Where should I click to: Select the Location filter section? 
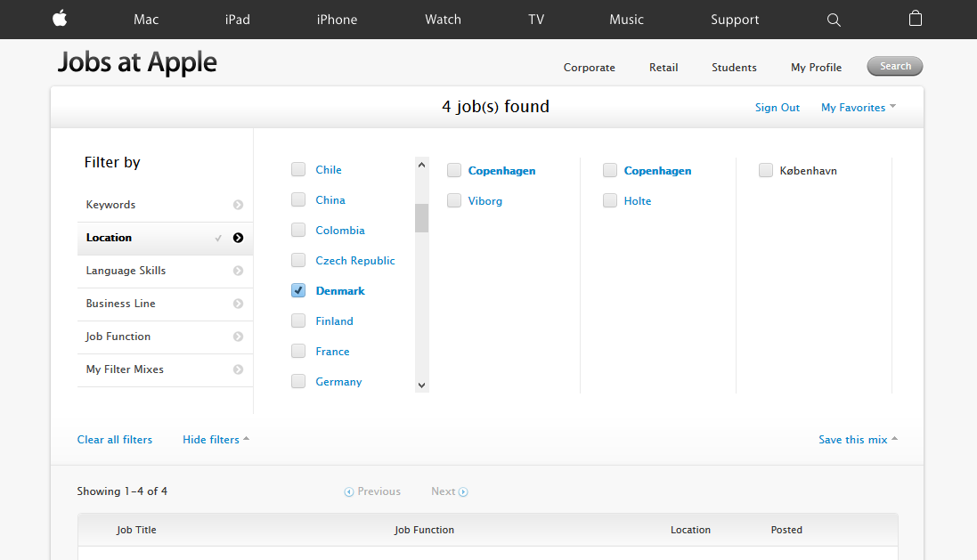(165, 238)
